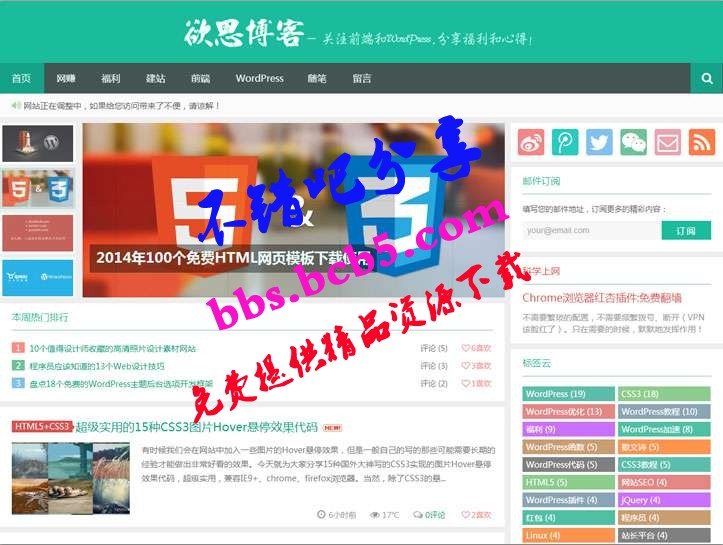Select the WordPress优化 (13) tag
This screenshot has height=545, width=723.
[x=569, y=411]
